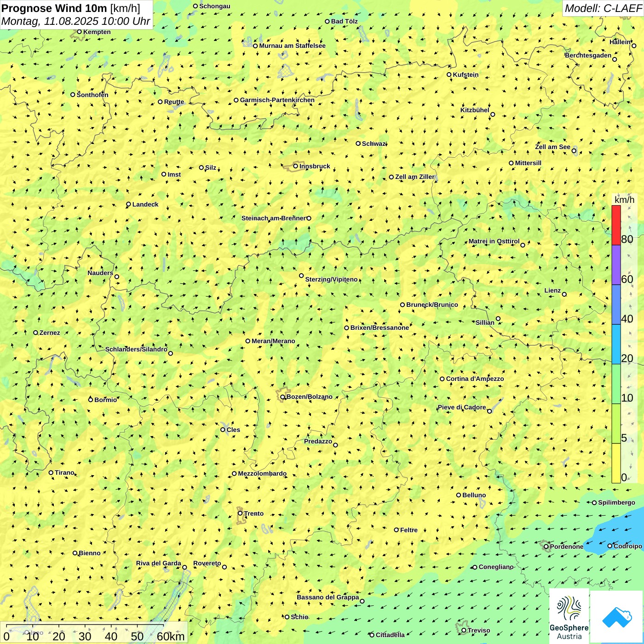The height and width of the screenshot is (644, 644).
Task: Click the Riva del Garda marker
Action: 184,567
